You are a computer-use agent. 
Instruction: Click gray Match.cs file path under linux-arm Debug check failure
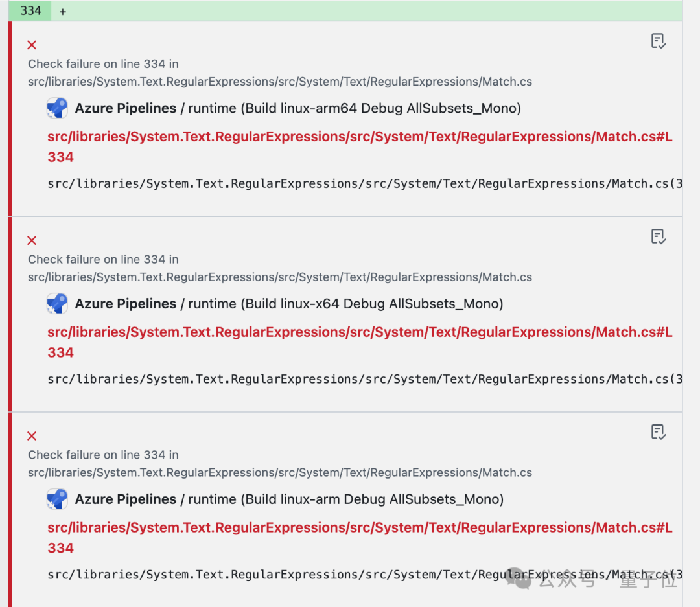[280, 473]
